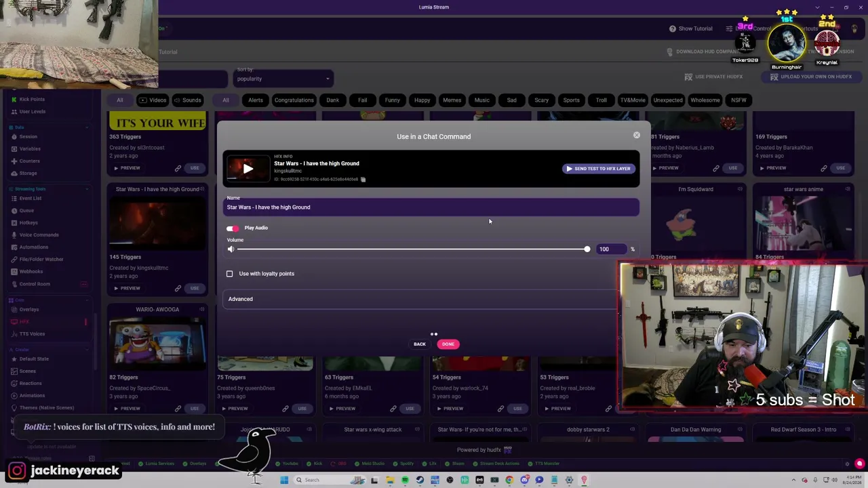This screenshot has width=868, height=488.
Task: Filter by Videos
Action: (153, 100)
